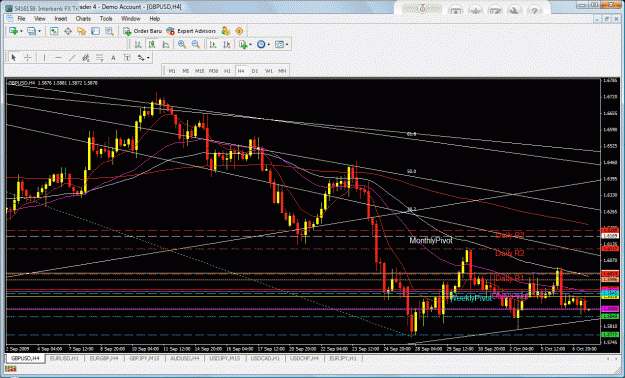
Task: Expand the arrows tool dropdown arrow
Action: pos(148,58)
